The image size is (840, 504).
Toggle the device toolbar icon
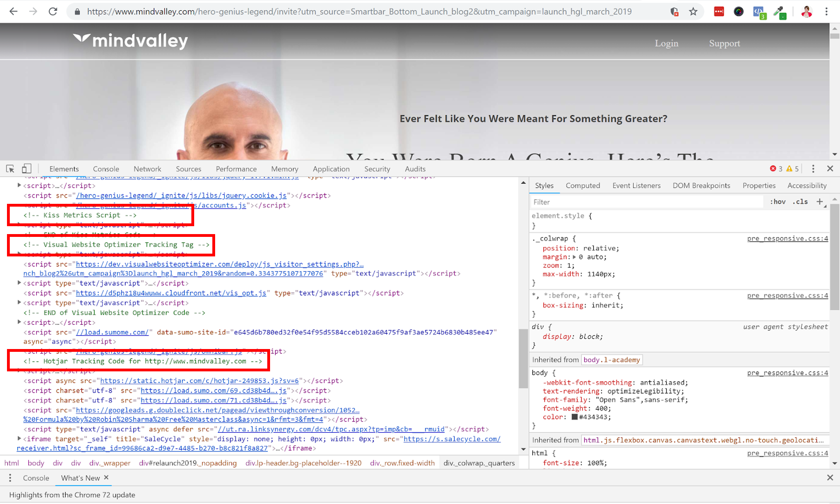pyautogui.click(x=27, y=169)
